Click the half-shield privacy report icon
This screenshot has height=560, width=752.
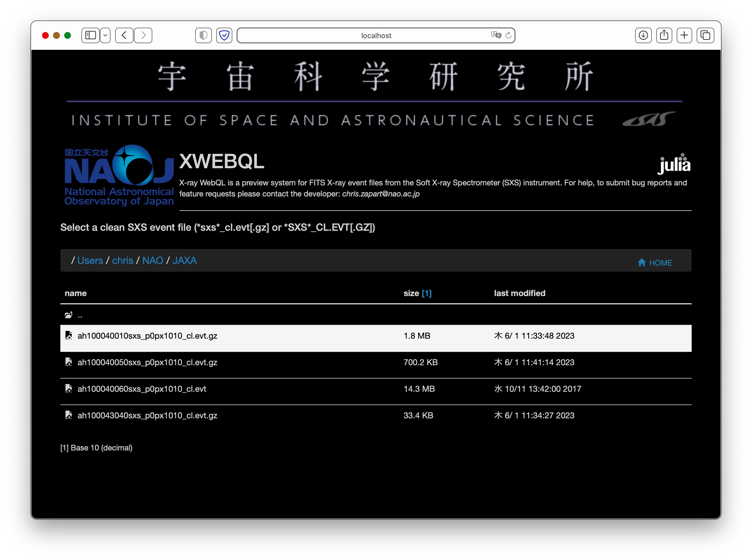[203, 35]
